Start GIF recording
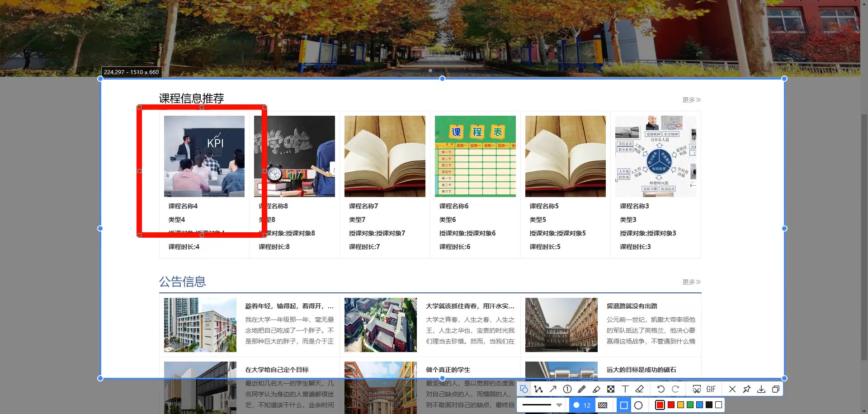This screenshot has height=414, width=868. (x=711, y=389)
